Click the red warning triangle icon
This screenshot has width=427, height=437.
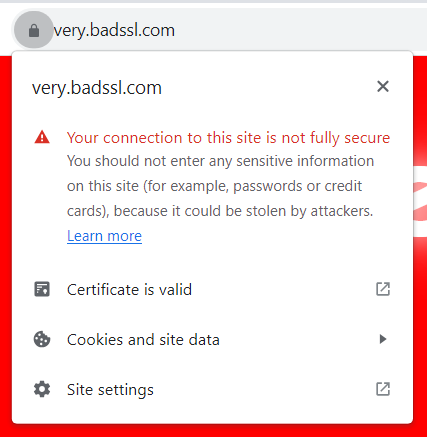(42, 137)
